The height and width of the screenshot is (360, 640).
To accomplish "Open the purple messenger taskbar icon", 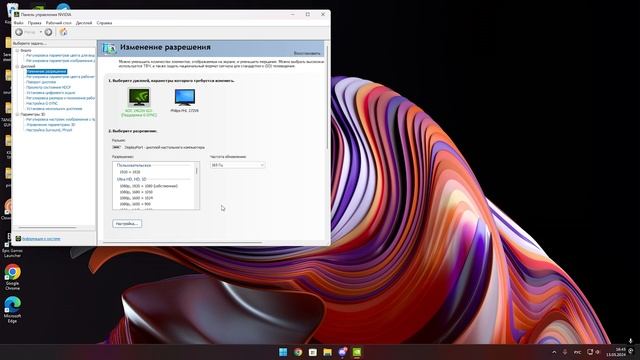I will pos(342,352).
